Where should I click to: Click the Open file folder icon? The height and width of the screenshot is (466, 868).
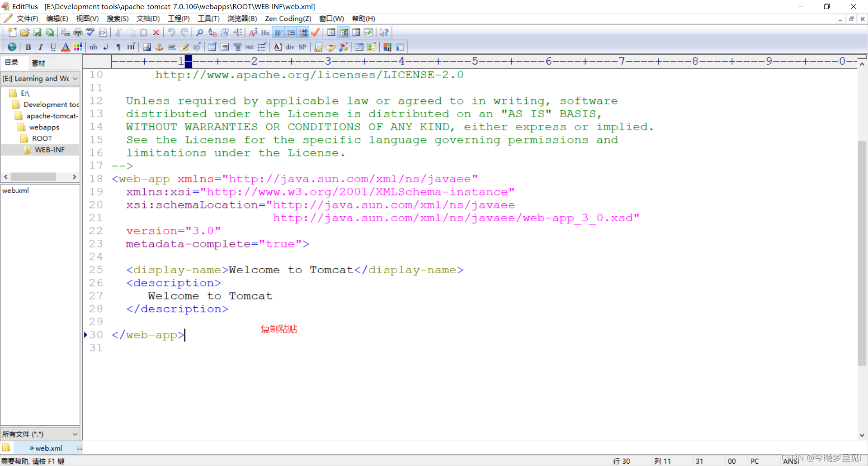[25, 33]
